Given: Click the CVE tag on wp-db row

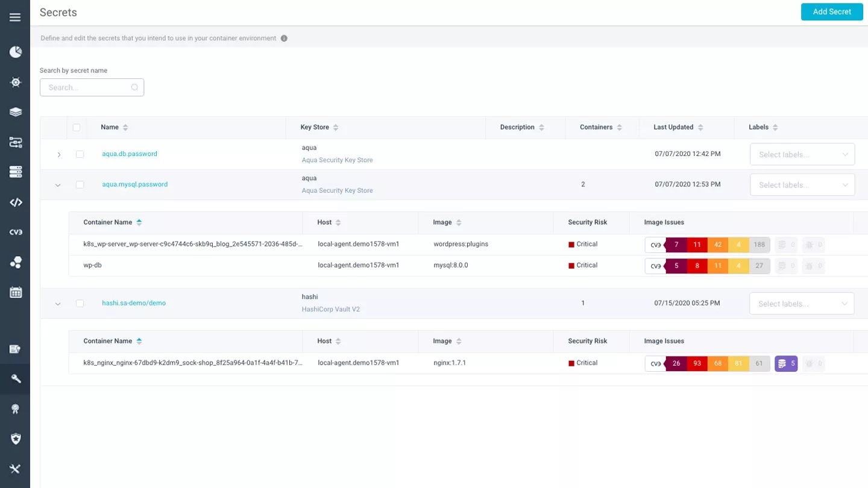Looking at the screenshot, I should tap(655, 266).
